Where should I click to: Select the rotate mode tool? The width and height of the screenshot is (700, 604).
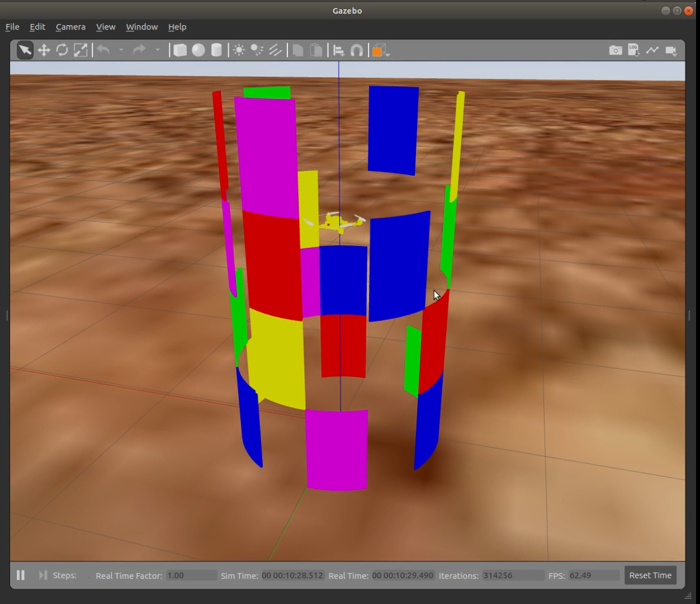pos(62,50)
